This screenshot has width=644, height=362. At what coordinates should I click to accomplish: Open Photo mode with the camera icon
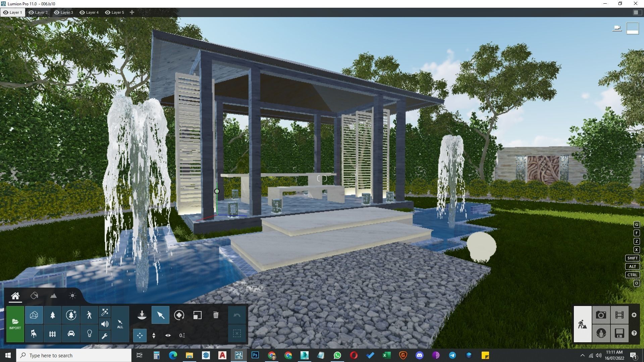point(601,315)
